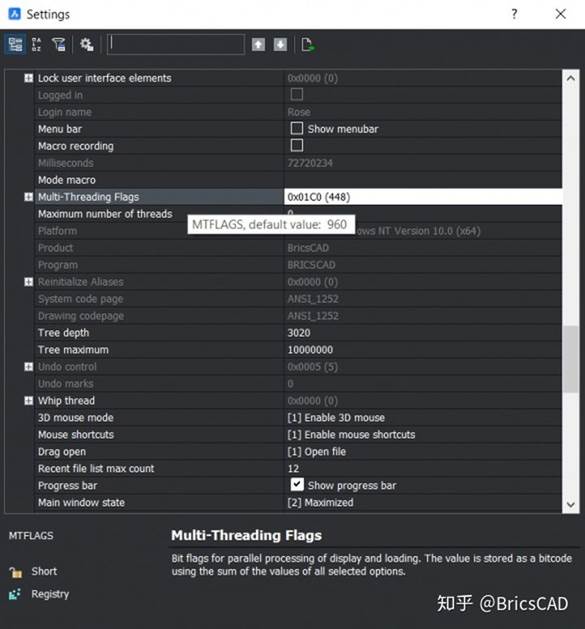Click the export settings file icon

pyautogui.click(x=308, y=45)
